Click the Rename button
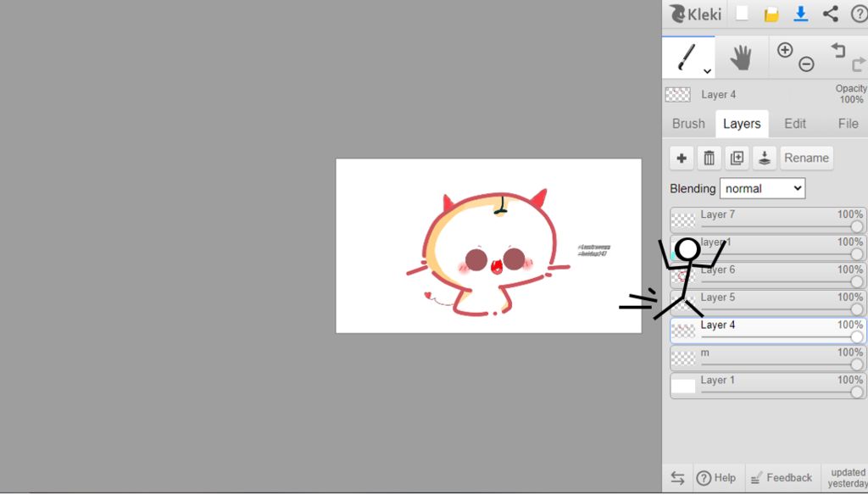868x495 pixels. tap(807, 158)
